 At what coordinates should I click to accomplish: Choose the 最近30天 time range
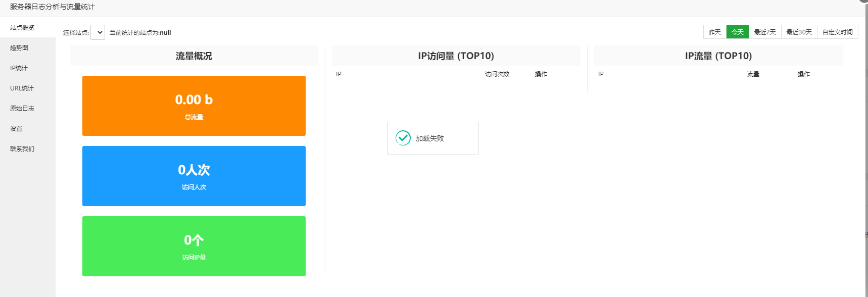tap(799, 32)
